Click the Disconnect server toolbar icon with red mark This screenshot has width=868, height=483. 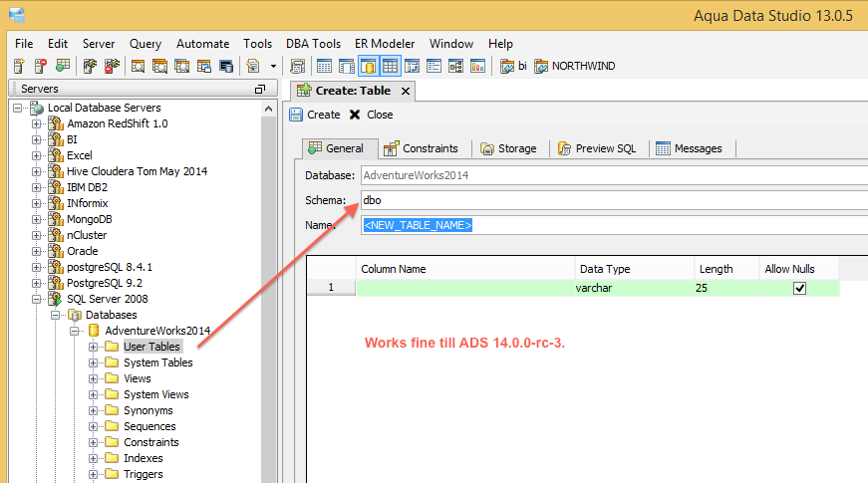click(x=112, y=66)
